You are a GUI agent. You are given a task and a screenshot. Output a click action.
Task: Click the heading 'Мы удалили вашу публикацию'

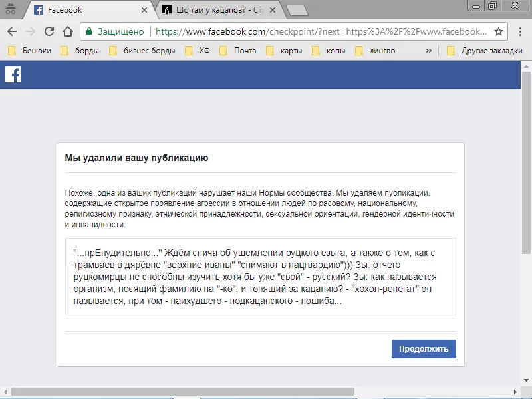click(136, 158)
